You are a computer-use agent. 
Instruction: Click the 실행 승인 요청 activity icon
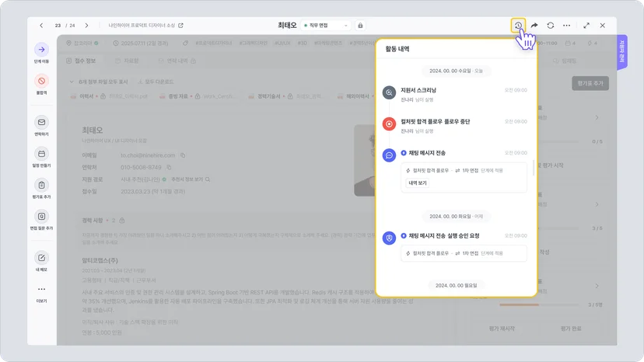[389, 238]
